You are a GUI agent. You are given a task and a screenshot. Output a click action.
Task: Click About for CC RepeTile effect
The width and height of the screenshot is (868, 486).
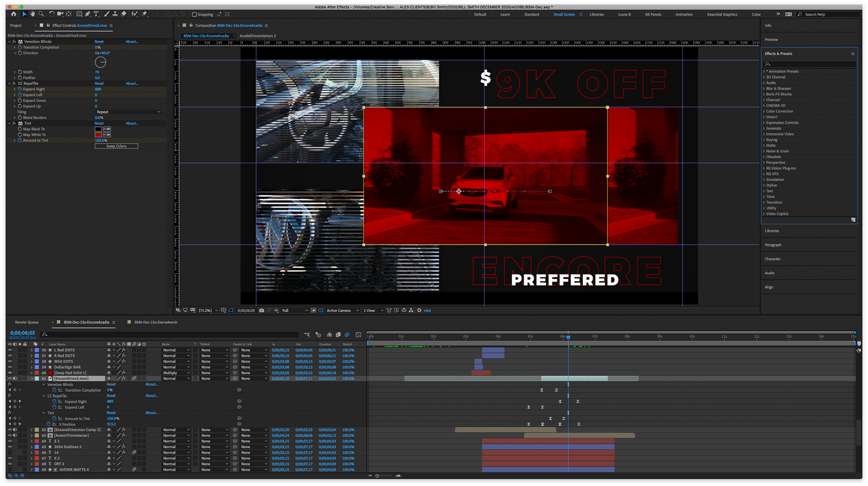click(132, 83)
